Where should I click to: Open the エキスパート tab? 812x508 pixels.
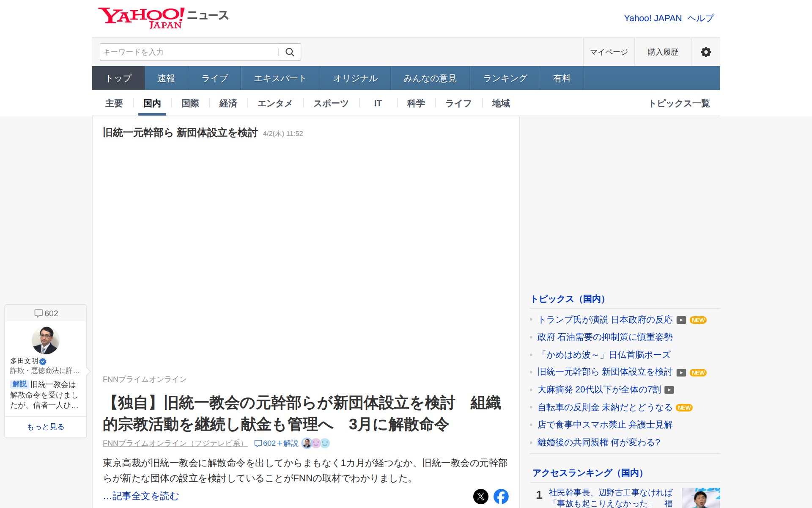(x=280, y=78)
